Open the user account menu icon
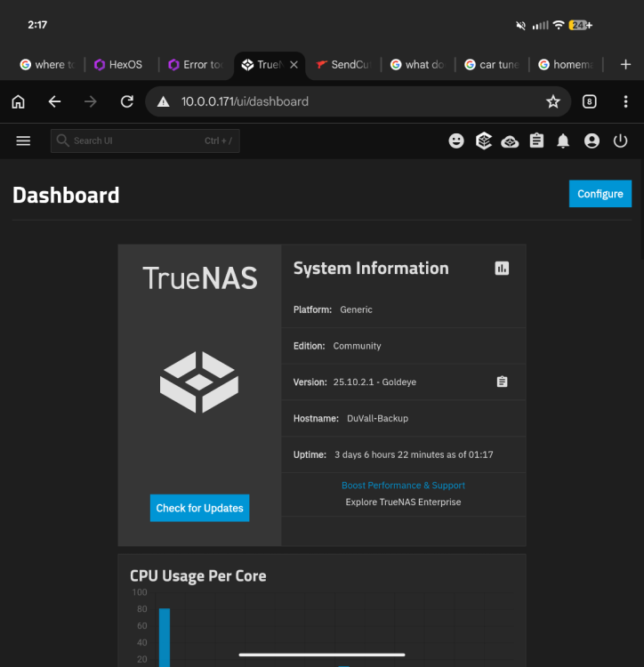644x667 pixels. pyautogui.click(x=592, y=141)
